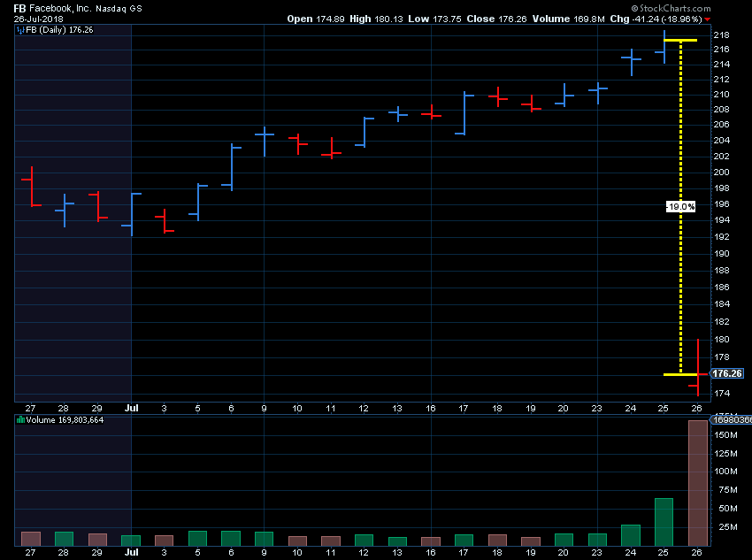
Task: Click the Jul label on volume panel axis
Action: click(132, 552)
